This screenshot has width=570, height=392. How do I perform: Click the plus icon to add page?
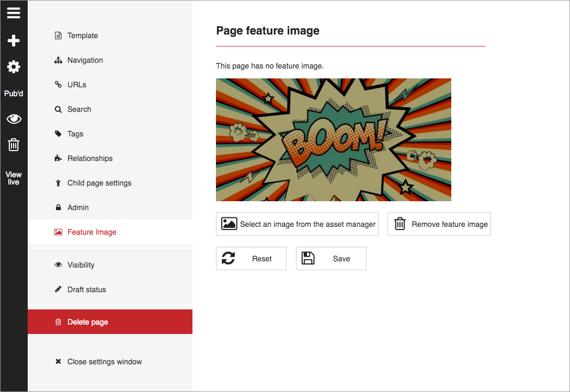14,40
